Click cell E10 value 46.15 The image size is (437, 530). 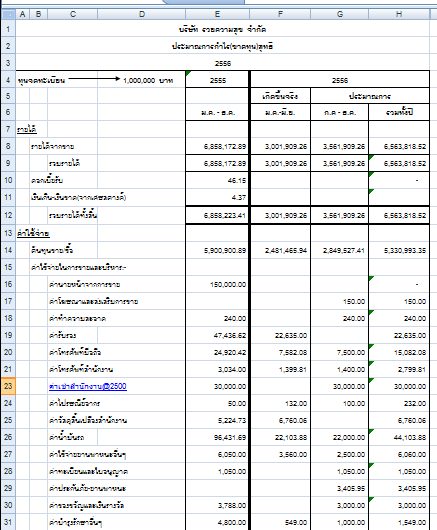pos(217,180)
